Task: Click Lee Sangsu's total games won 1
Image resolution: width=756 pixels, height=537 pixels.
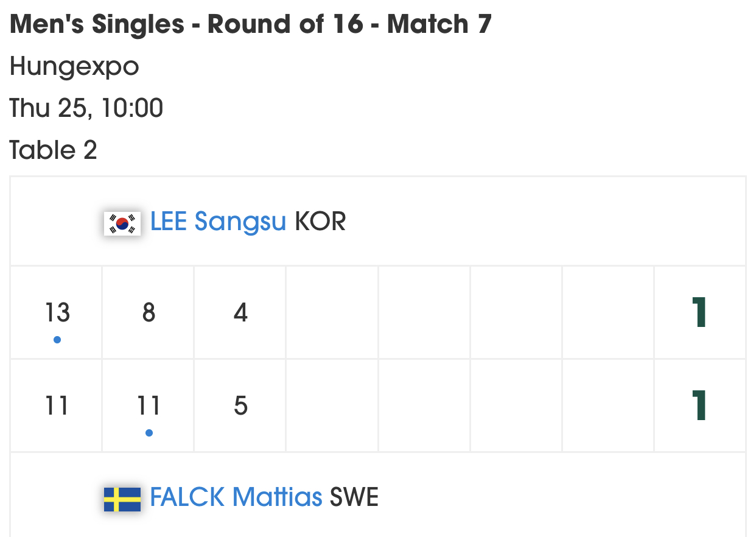Action: point(699,313)
